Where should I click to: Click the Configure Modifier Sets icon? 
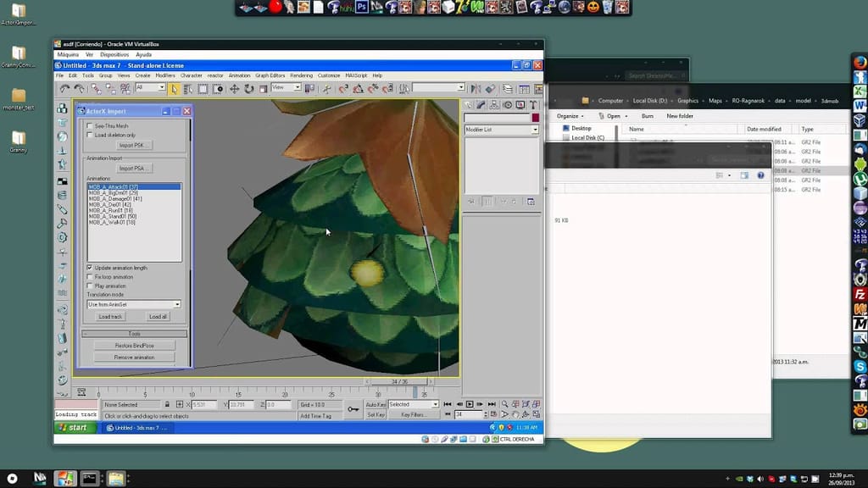[531, 202]
